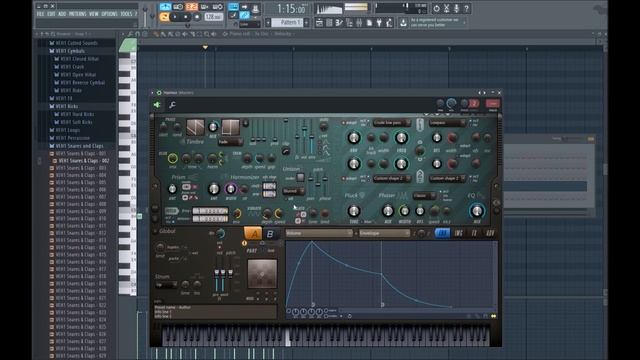This screenshot has width=640, height=360.
Task: Click Harmor plugin speaker icon
Action: coord(157,105)
